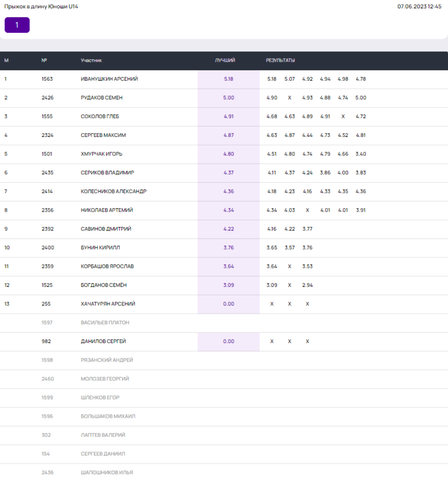Select greyed-out participant ВАСИЛЬЕВ ПЛАТОН
This screenshot has width=448, height=480.
[x=105, y=323]
